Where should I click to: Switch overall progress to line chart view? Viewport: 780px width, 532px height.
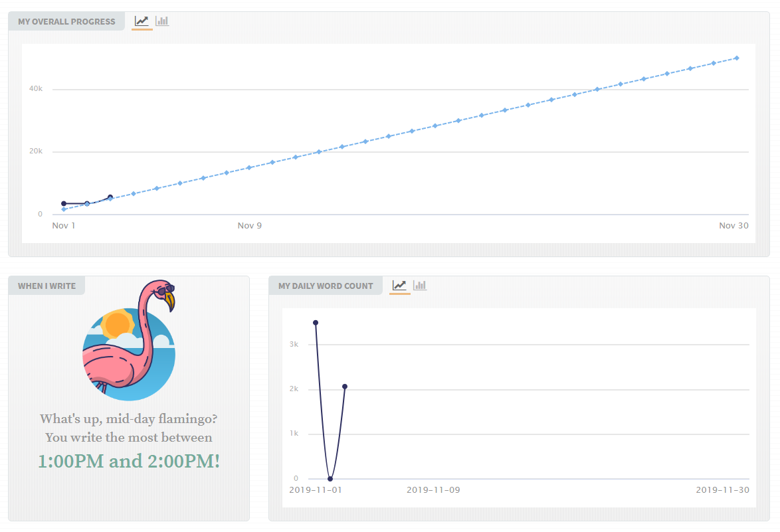pyautogui.click(x=142, y=21)
